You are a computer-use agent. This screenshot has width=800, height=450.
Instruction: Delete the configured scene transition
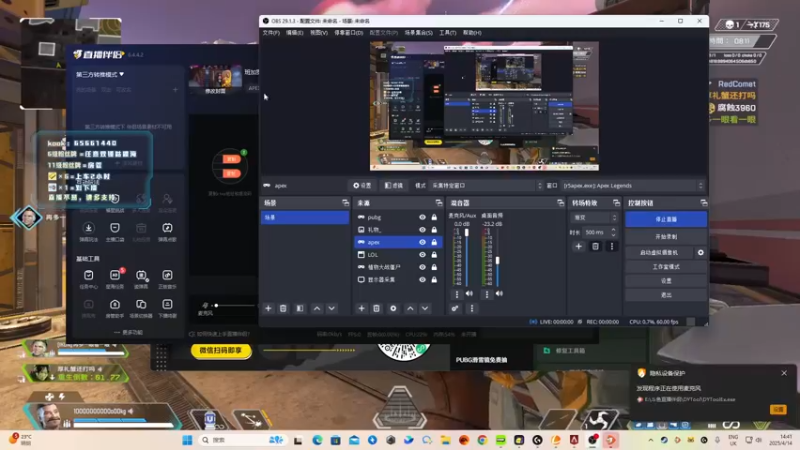(595, 246)
